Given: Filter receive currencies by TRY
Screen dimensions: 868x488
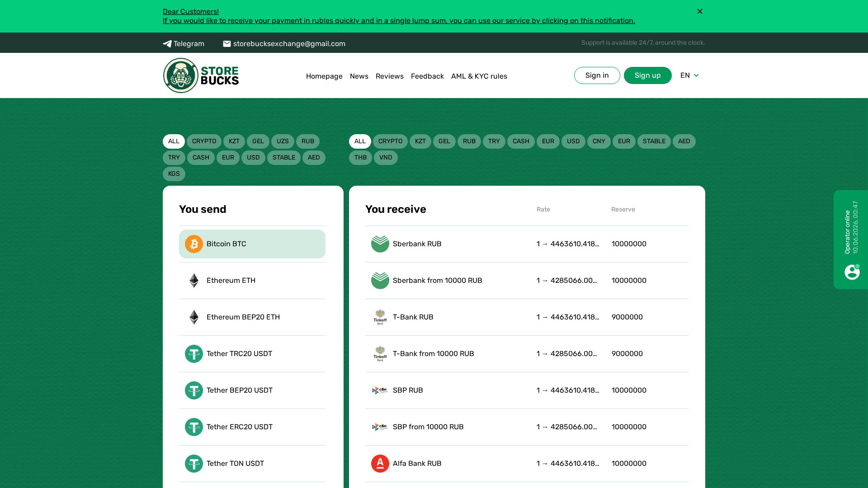Looking at the screenshot, I should (494, 141).
